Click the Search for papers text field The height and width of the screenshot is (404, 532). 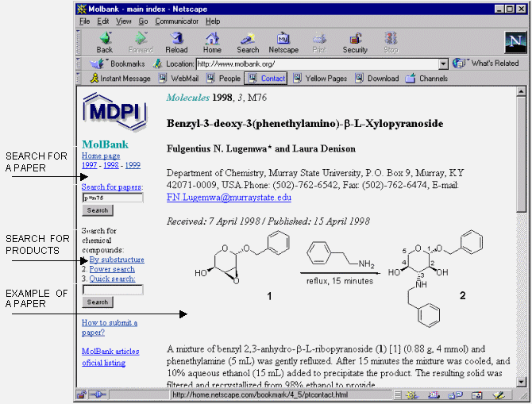tap(113, 198)
